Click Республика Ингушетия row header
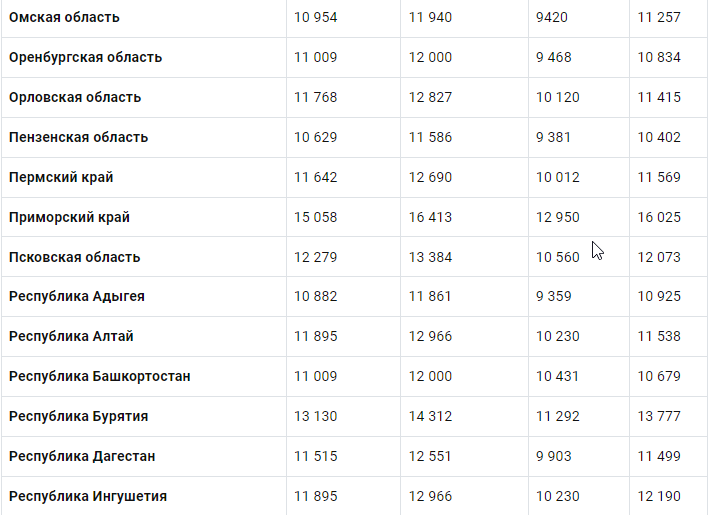 [88, 496]
